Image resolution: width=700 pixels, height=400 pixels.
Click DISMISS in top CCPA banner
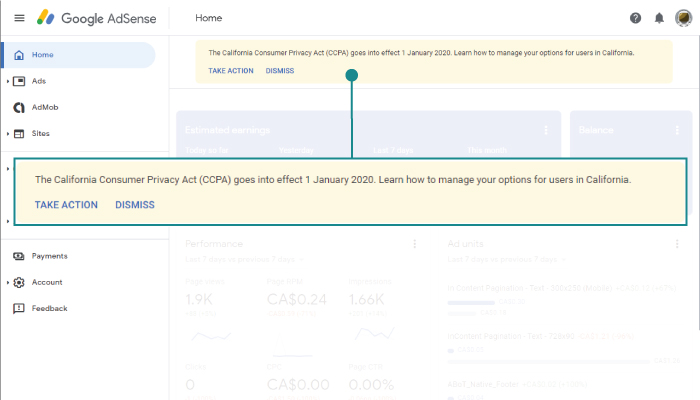(x=280, y=71)
